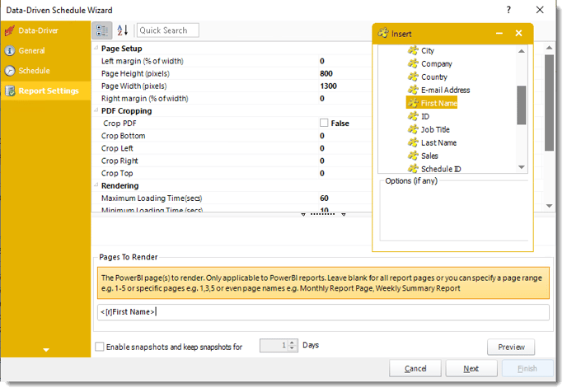567x392 pixels.
Task: Click the Insert list scroll-up arrow
Action: (521, 51)
